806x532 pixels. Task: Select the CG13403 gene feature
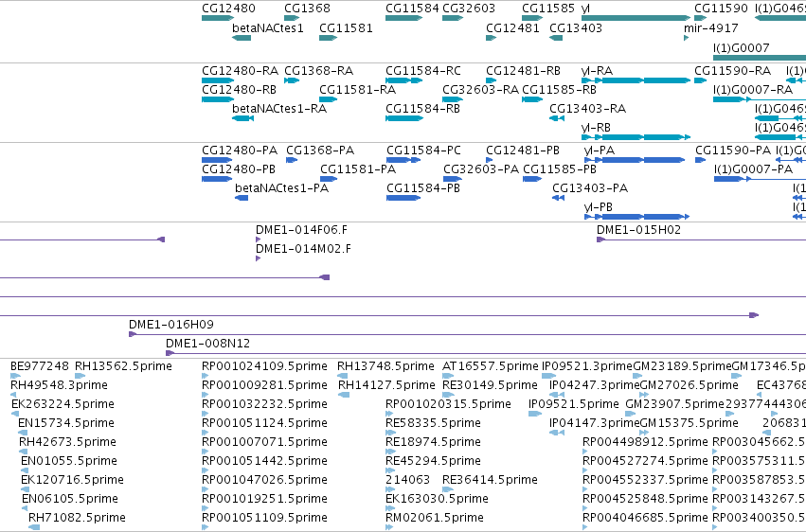tap(556, 38)
